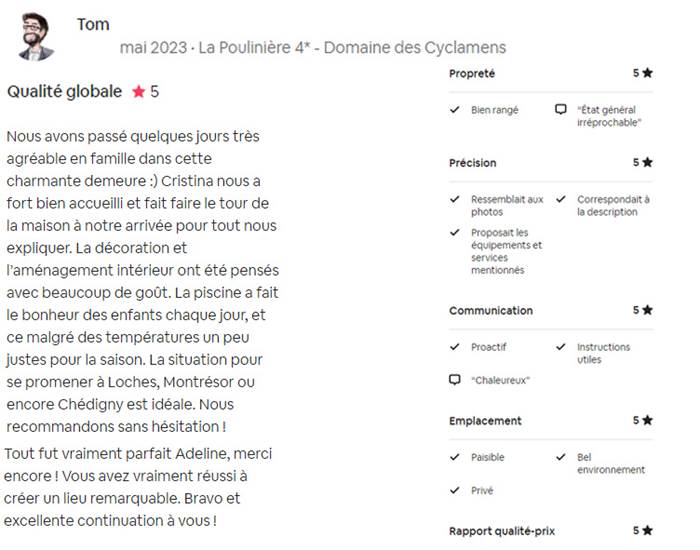Click speech bubble icon beside "État général irréprochable"
The height and width of the screenshot is (550, 700).
pos(561,109)
